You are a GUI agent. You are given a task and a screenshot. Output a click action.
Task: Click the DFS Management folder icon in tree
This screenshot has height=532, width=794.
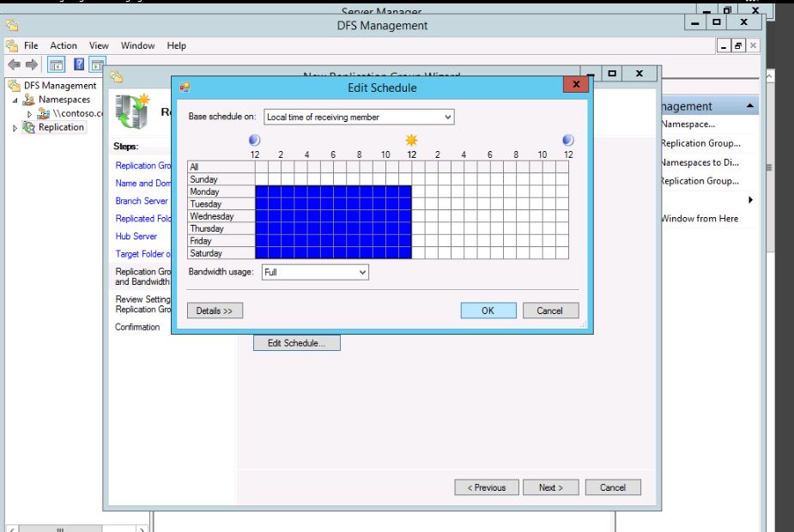click(x=15, y=86)
